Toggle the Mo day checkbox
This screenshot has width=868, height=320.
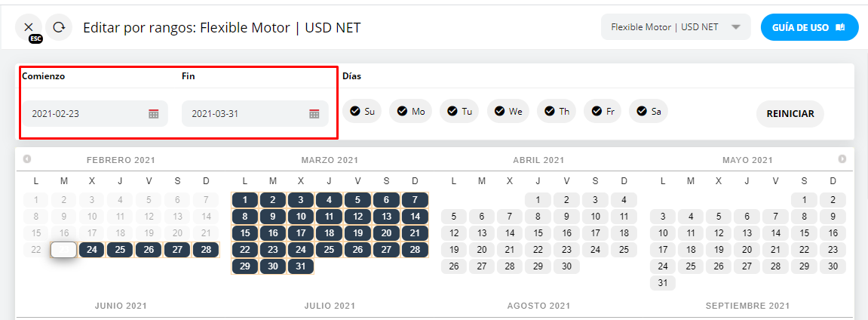(x=410, y=112)
